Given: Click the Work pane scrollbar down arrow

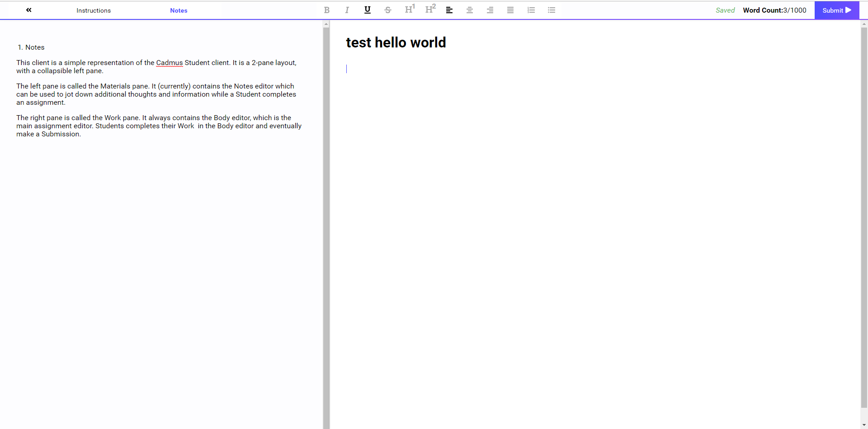Looking at the screenshot, I should (x=864, y=425).
